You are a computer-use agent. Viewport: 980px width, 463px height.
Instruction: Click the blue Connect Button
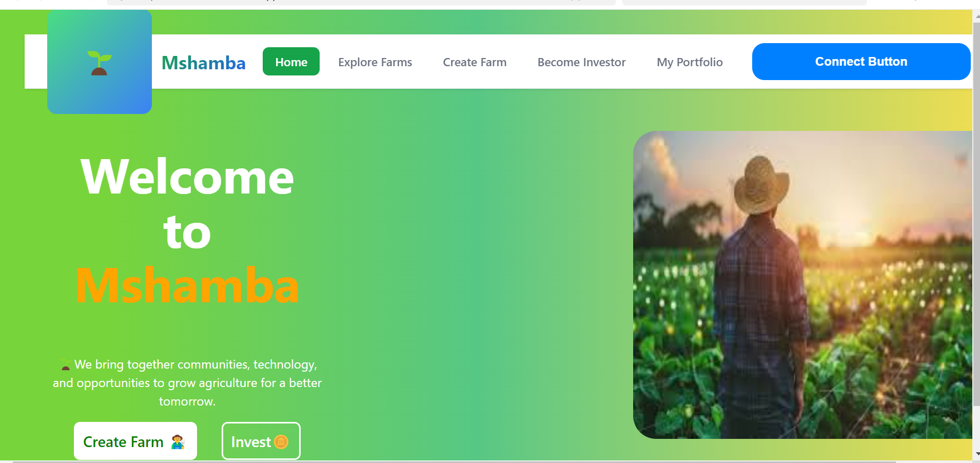861,62
